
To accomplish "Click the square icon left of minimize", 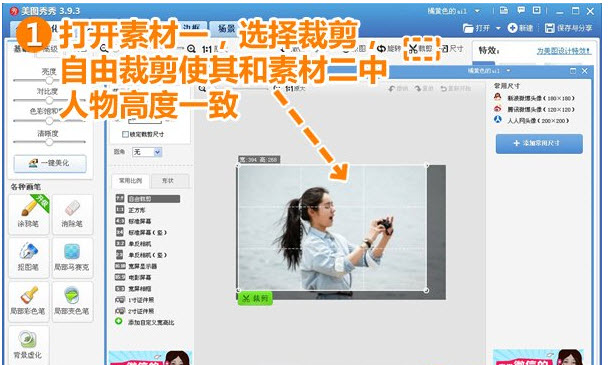I will click(537, 11).
